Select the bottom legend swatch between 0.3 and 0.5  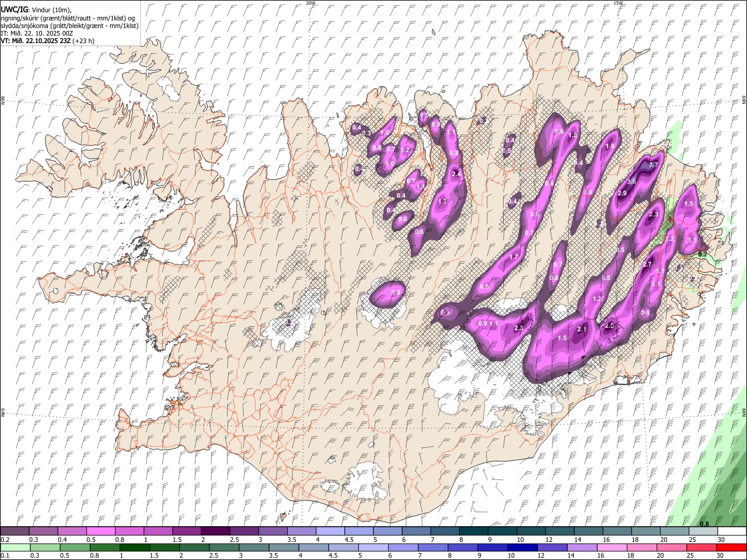pos(45,548)
